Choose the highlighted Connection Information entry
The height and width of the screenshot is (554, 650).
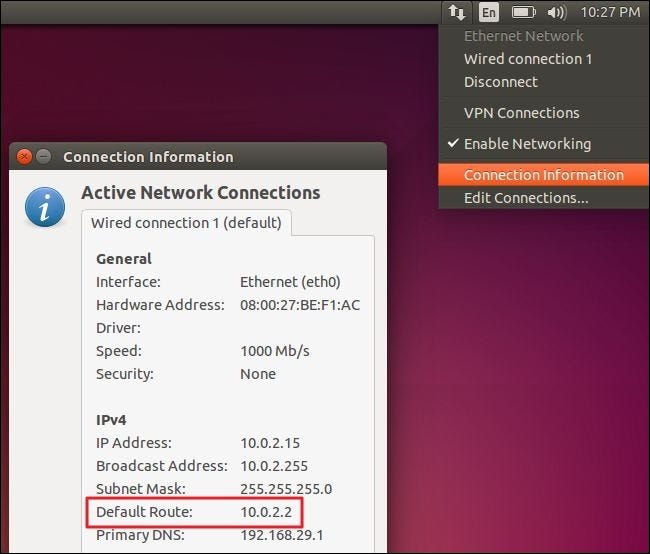click(x=543, y=175)
